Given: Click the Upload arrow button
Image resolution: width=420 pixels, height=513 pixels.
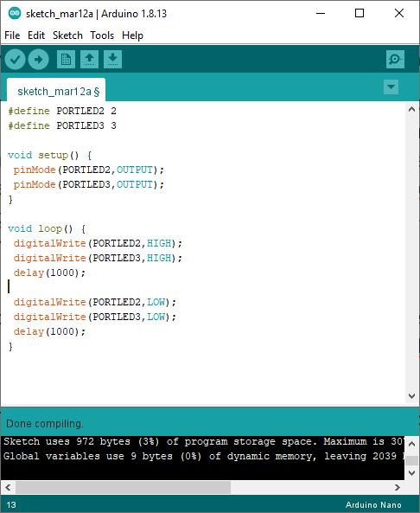Looking at the screenshot, I should coord(39,59).
